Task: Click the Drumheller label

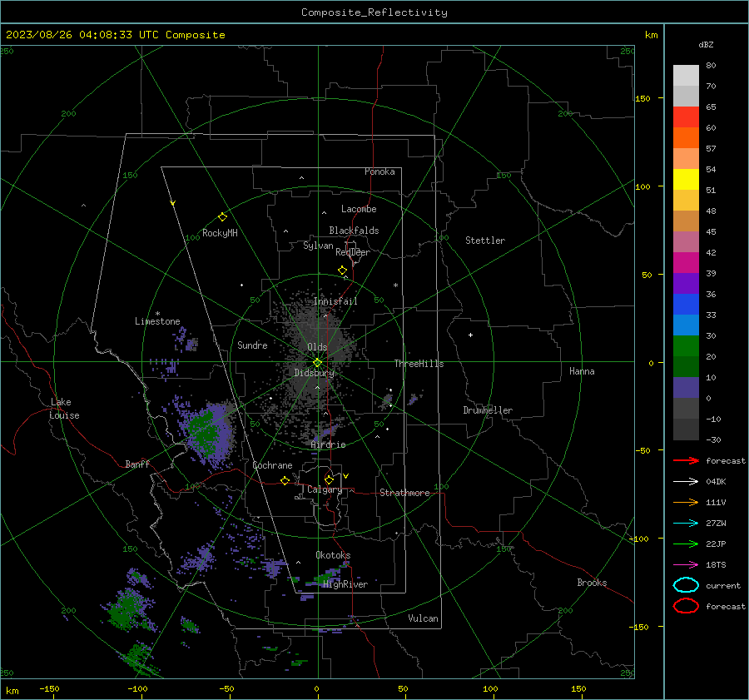Action: click(x=488, y=410)
